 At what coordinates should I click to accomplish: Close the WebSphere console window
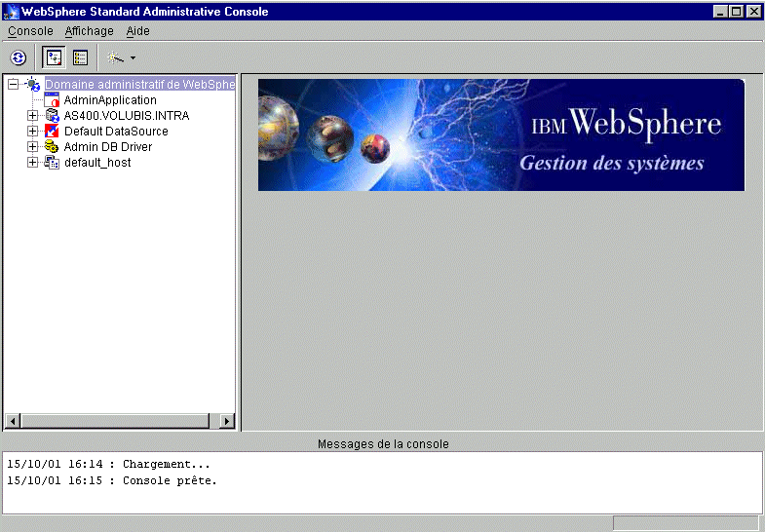[x=753, y=12]
